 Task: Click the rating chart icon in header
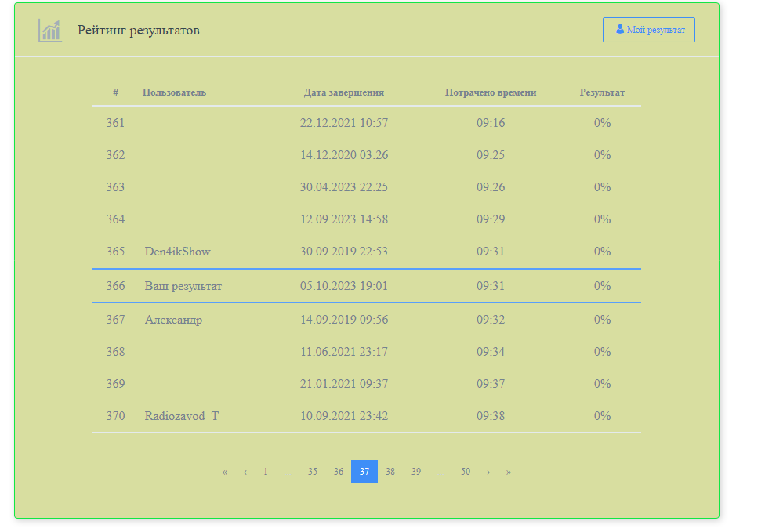click(x=50, y=31)
